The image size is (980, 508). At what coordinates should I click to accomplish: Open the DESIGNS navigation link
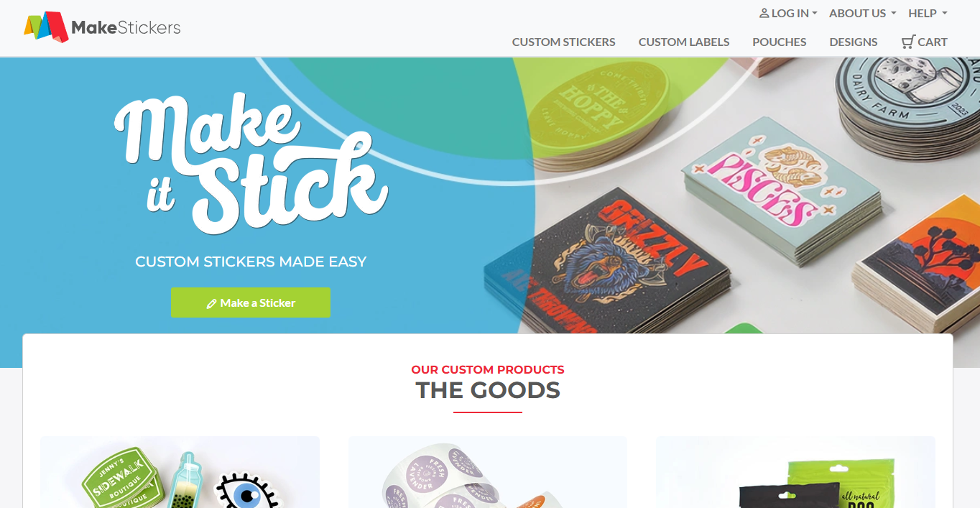(854, 42)
